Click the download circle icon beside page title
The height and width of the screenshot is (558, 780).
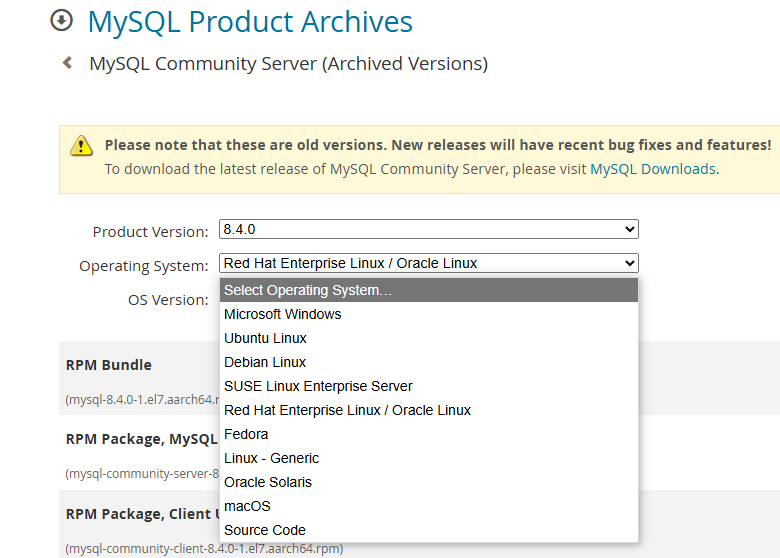click(x=62, y=21)
